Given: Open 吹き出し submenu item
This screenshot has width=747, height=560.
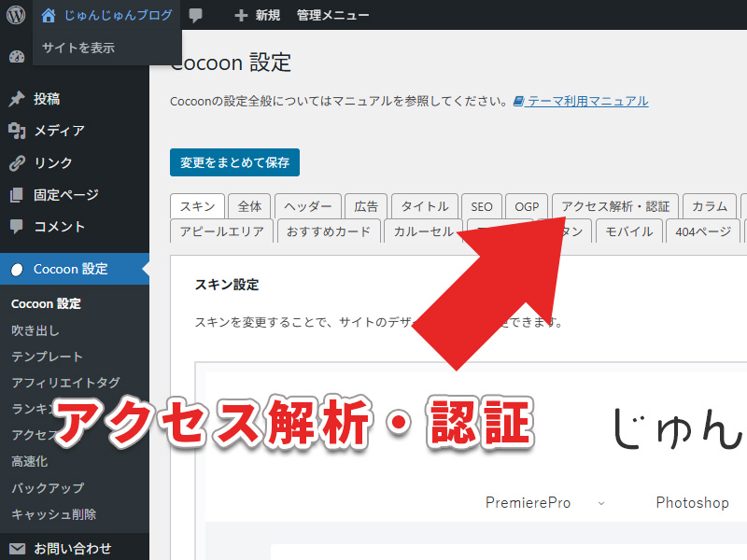Looking at the screenshot, I should coord(35,330).
